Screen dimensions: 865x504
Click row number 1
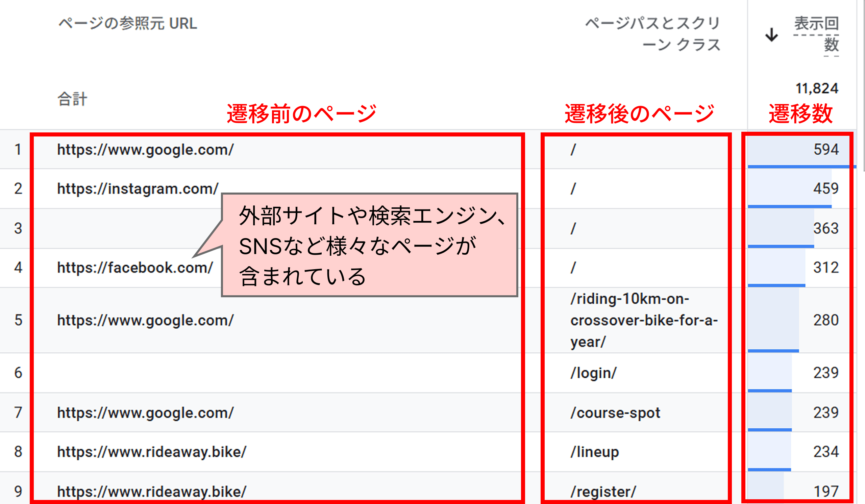[18, 150]
